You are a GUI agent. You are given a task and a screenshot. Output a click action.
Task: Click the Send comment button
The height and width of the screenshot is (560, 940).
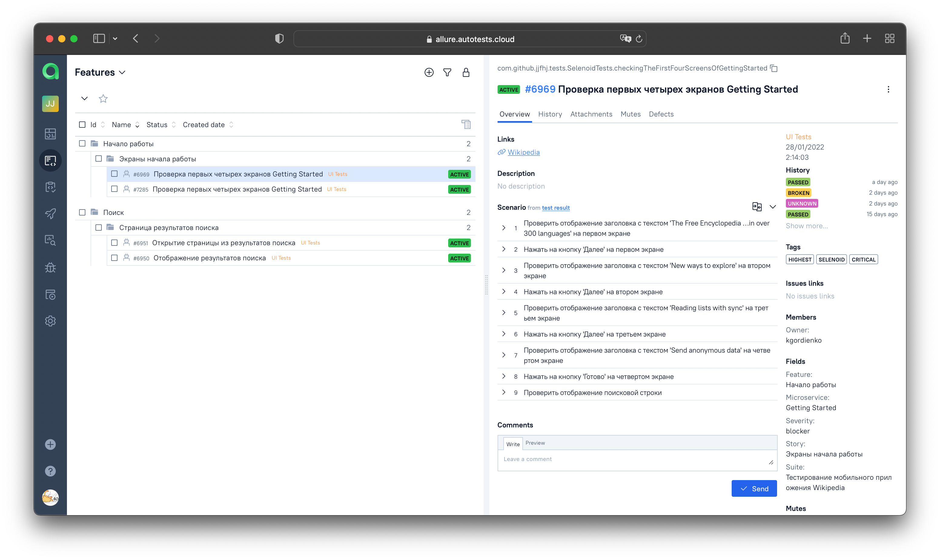(754, 489)
